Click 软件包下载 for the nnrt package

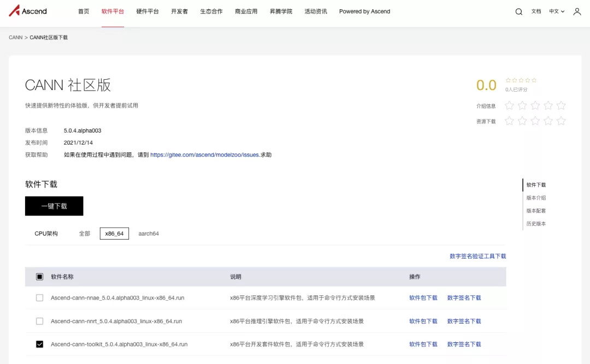tap(423, 321)
